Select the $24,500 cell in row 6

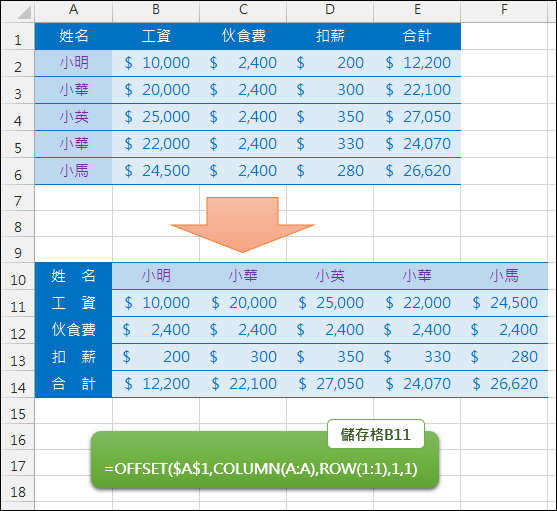click(156, 171)
